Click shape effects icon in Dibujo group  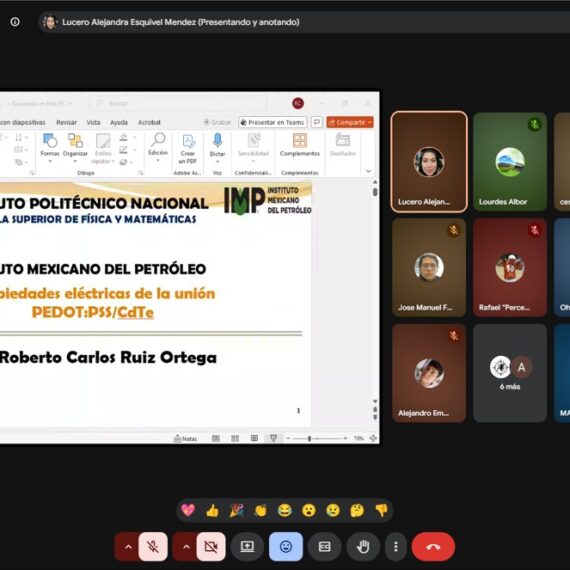coord(124,162)
